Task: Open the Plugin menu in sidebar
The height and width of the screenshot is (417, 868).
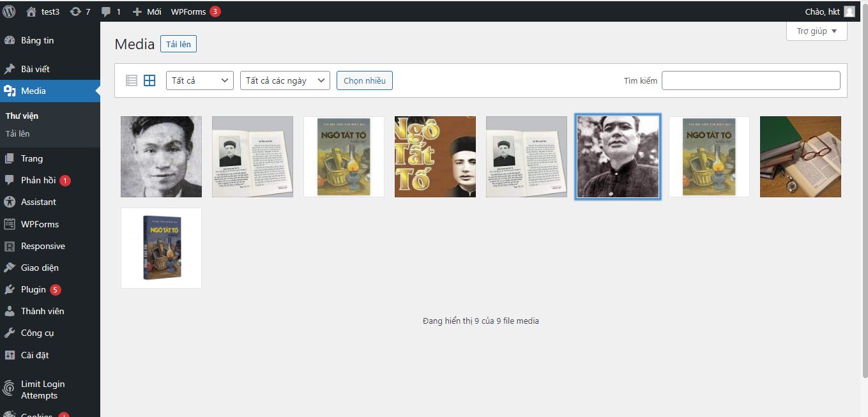Action: pyautogui.click(x=33, y=289)
